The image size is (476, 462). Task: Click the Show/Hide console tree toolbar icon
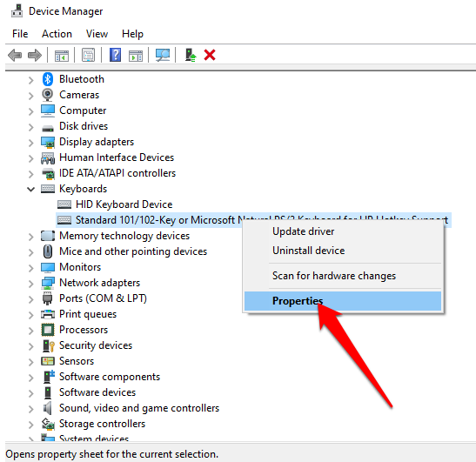62,56
